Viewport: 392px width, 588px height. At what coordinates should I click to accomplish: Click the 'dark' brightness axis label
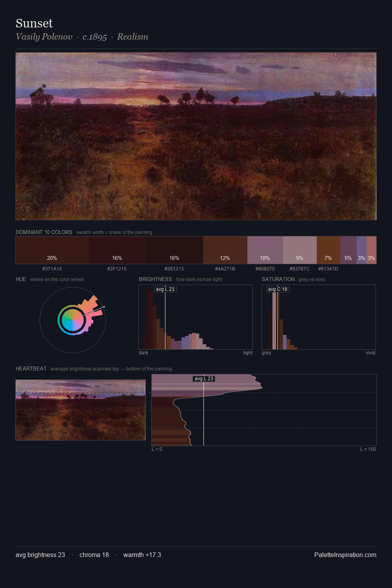(x=143, y=353)
